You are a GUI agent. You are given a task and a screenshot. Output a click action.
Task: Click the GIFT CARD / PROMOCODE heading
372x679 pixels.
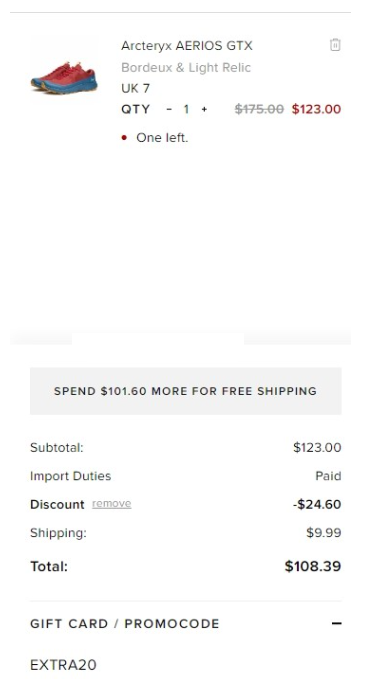pyautogui.click(x=125, y=624)
